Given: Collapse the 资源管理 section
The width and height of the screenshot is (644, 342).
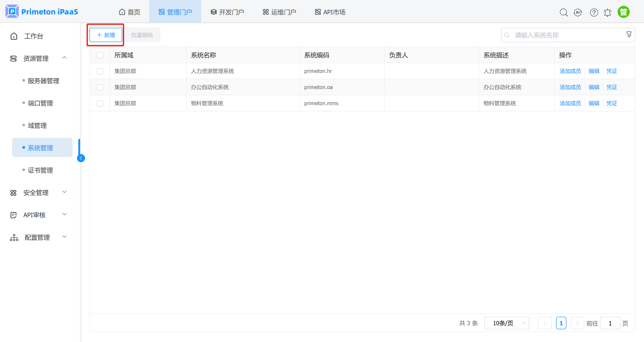Looking at the screenshot, I should point(64,58).
